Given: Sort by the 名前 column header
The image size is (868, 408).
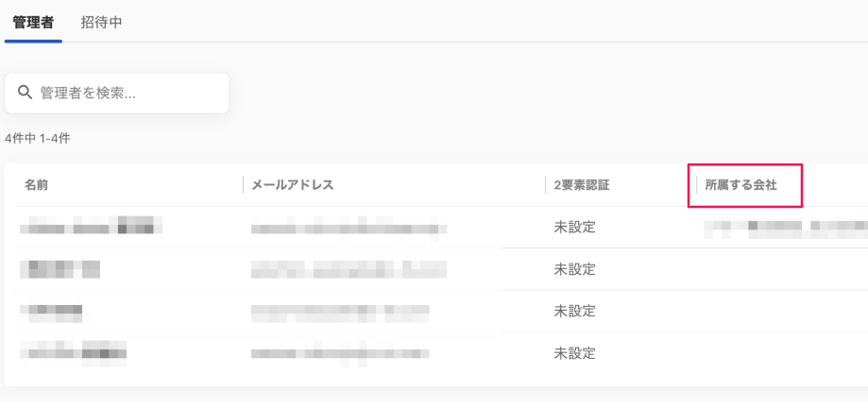Looking at the screenshot, I should tap(36, 185).
